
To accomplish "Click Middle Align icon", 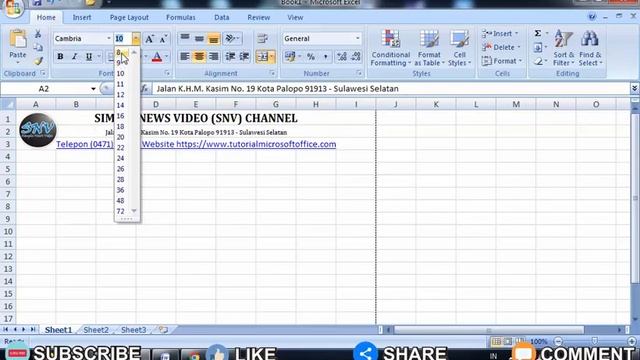I will coord(199,38).
